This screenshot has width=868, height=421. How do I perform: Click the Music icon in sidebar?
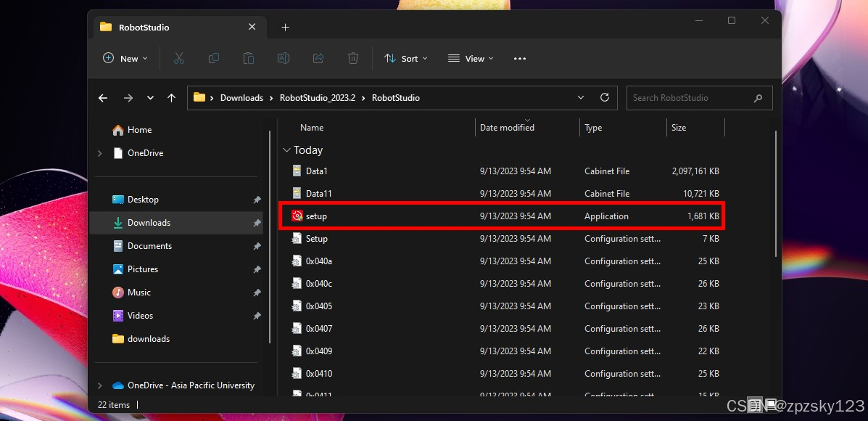coord(118,292)
